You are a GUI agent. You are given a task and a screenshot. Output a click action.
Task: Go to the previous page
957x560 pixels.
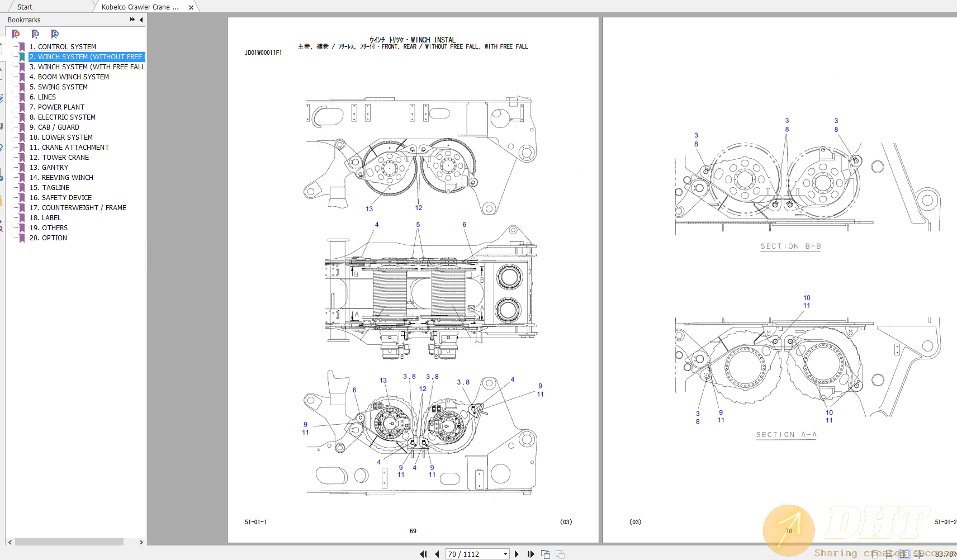click(x=437, y=554)
